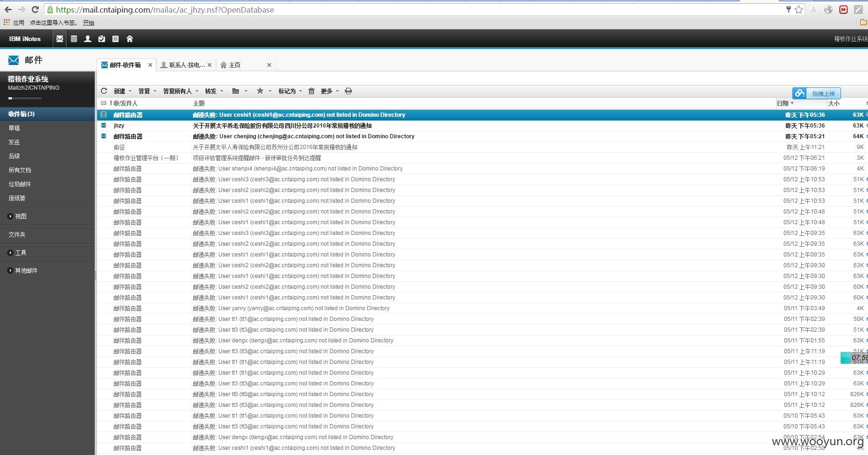Click the star follow-up icon in toolbar
The image size is (868, 455).
[260, 91]
